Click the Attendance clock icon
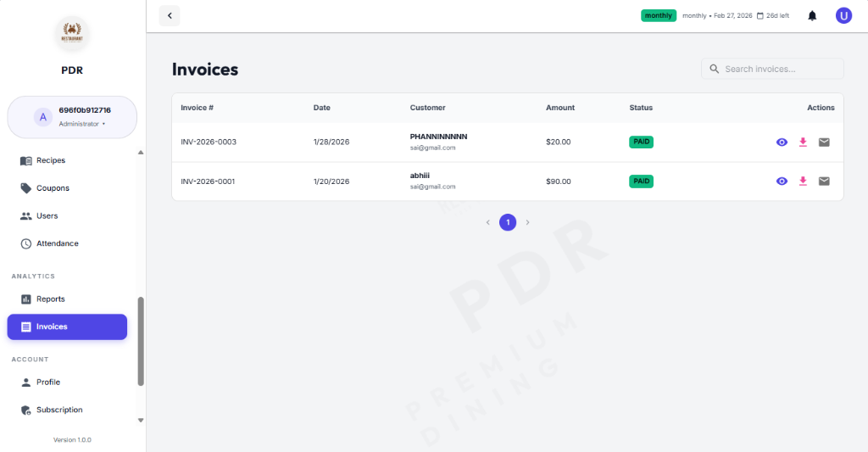868x452 pixels. (26, 243)
